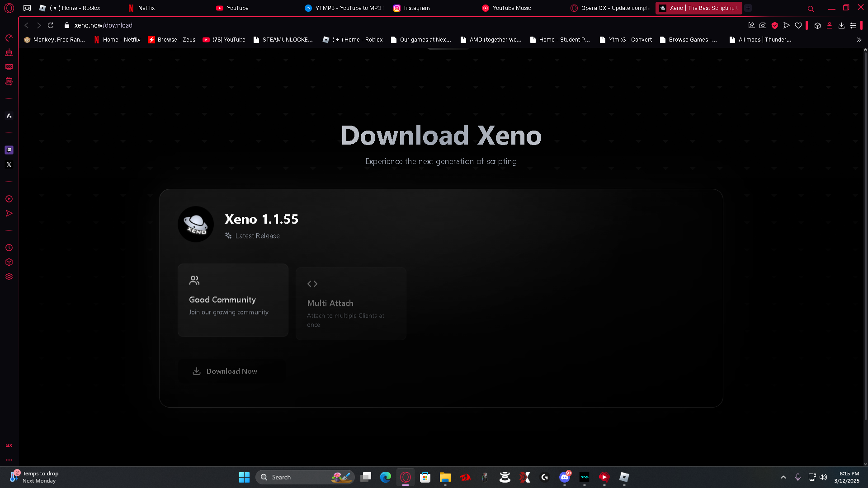Open the Monkey: Free Random bookmark
The width and height of the screenshot is (868, 488).
point(54,40)
